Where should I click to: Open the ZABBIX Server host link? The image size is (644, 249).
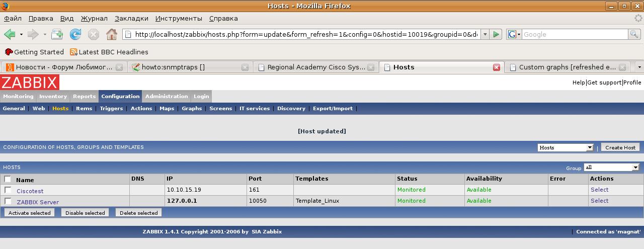click(38, 202)
